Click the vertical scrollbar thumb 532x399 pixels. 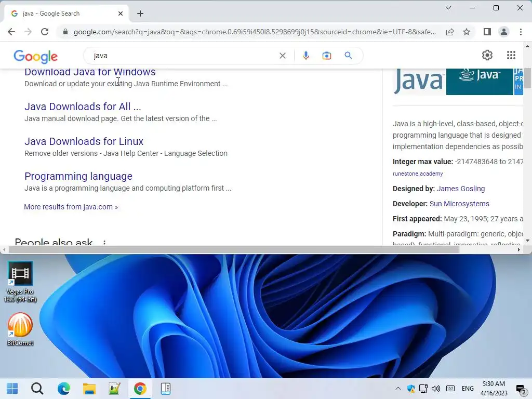point(527,78)
